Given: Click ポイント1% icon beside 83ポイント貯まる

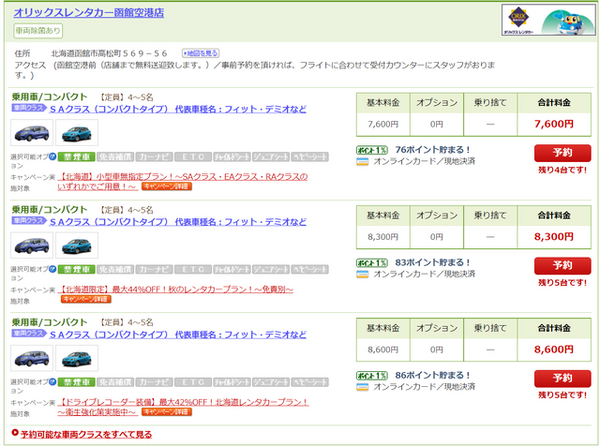Looking at the screenshot, I should (372, 263).
